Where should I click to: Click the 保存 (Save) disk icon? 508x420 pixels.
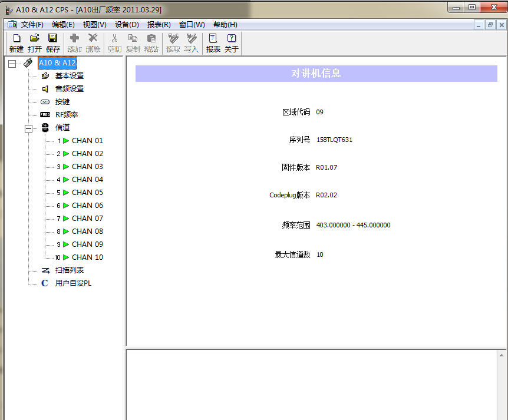[x=53, y=38]
